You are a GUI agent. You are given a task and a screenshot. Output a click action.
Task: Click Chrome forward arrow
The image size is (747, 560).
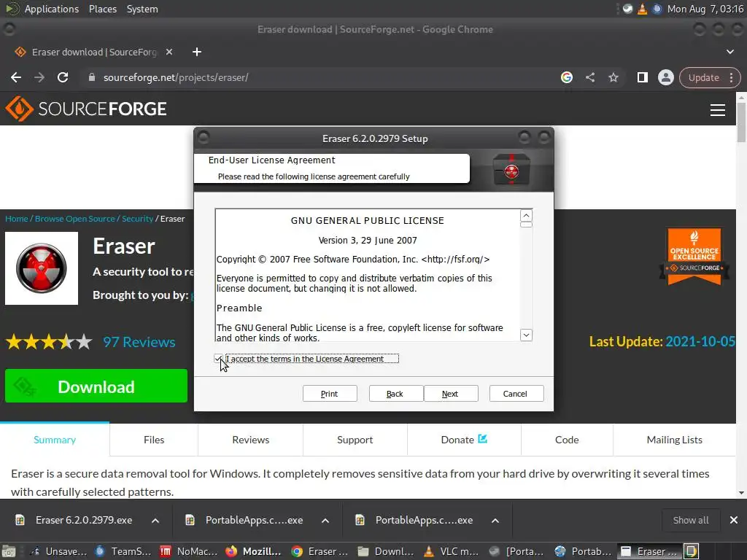pos(39,77)
